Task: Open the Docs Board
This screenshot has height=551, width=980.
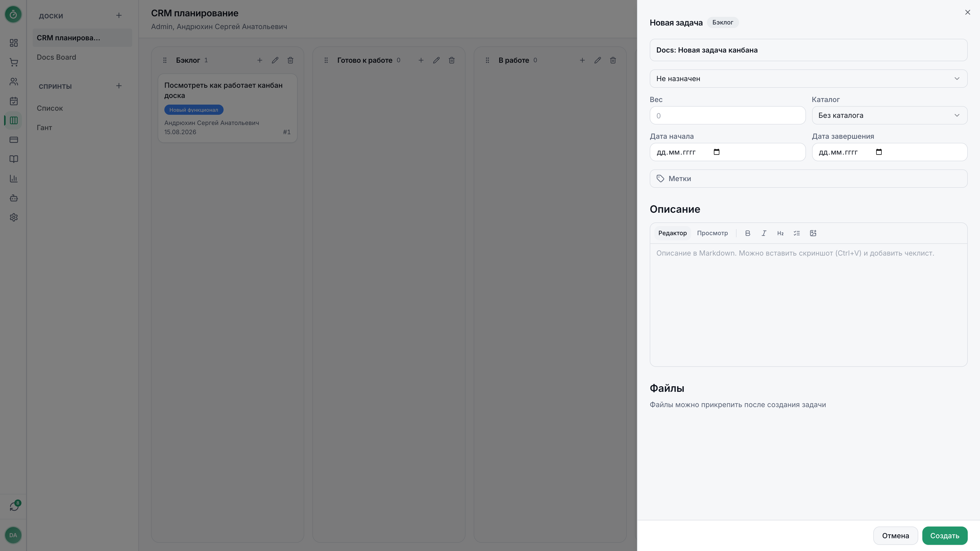Action: pyautogui.click(x=82, y=57)
